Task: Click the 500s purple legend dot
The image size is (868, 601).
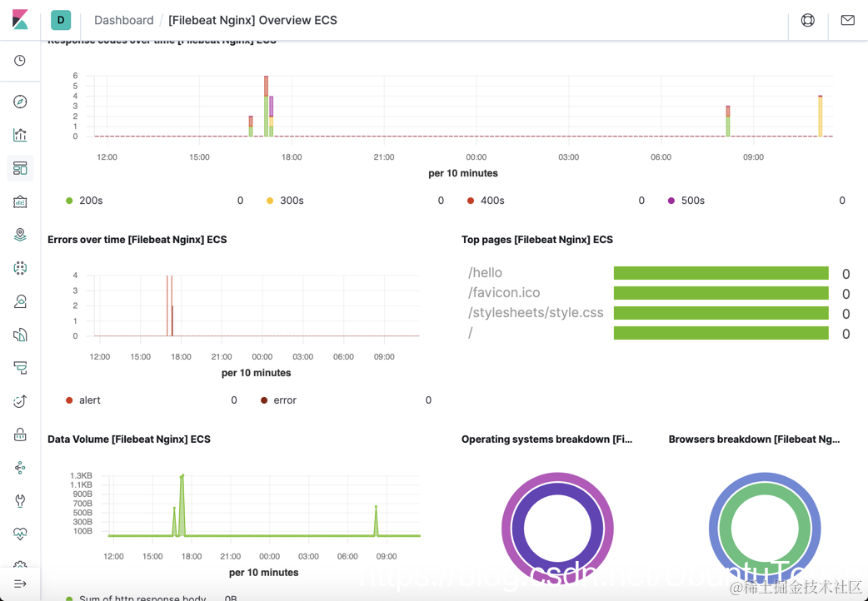Action: [671, 201]
